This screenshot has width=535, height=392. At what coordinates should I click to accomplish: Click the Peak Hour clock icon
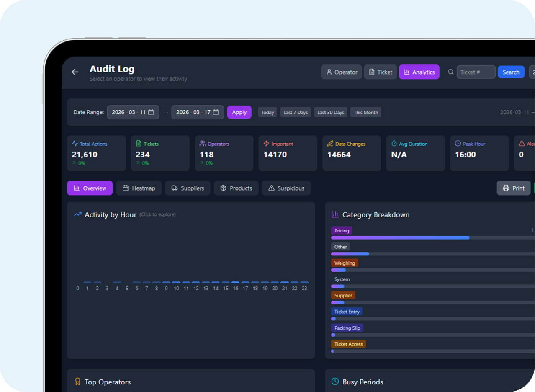[458, 143]
